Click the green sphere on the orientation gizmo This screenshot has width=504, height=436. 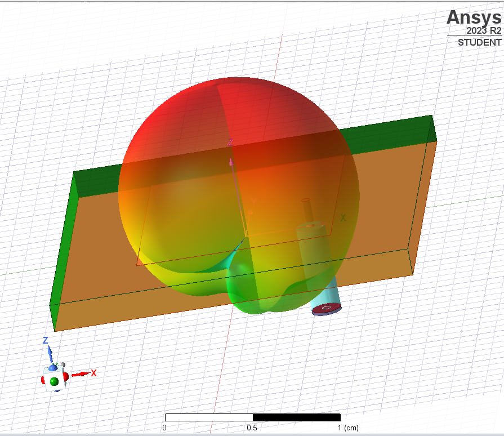tap(54, 381)
